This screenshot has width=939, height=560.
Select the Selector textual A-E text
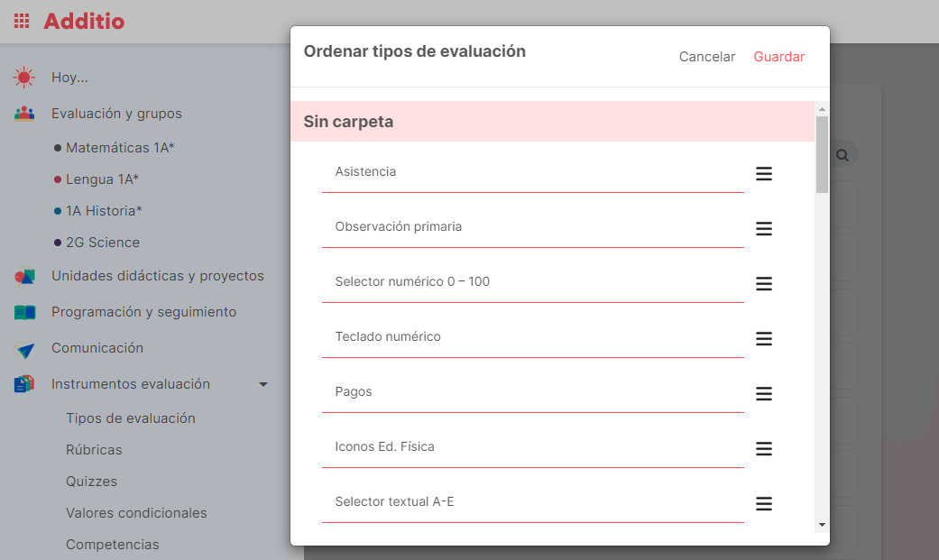tap(394, 501)
